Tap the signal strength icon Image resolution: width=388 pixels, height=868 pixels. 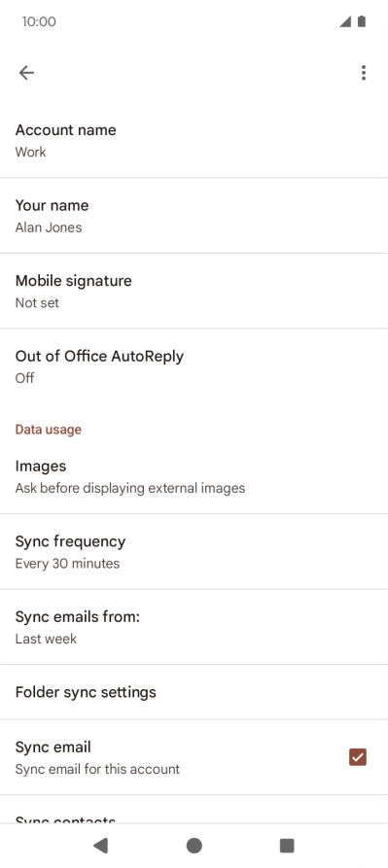(x=345, y=21)
